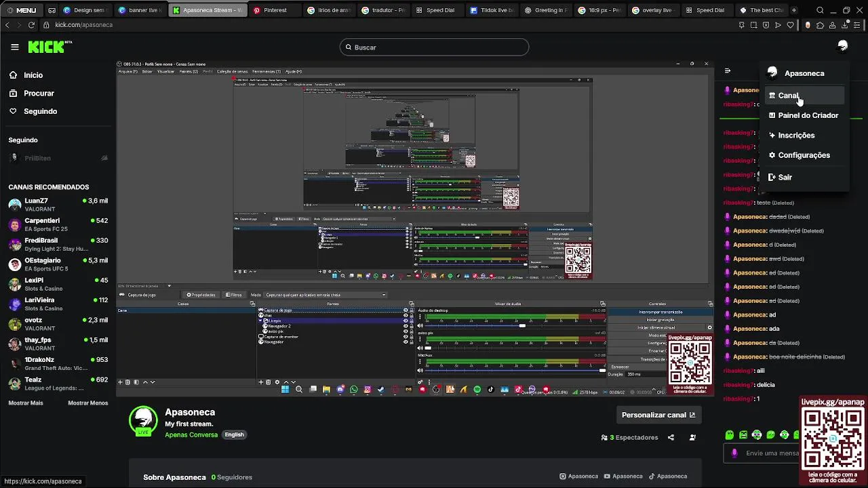Click the Personalizar canal button

[x=658, y=415]
